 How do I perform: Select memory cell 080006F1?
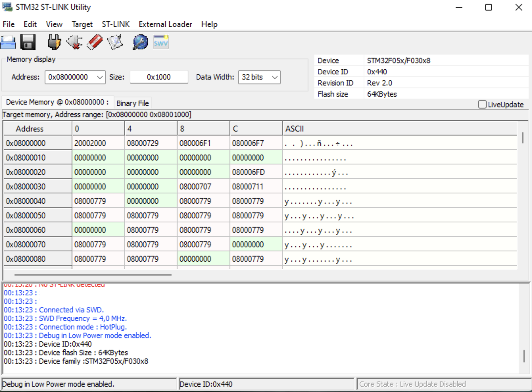click(204, 143)
